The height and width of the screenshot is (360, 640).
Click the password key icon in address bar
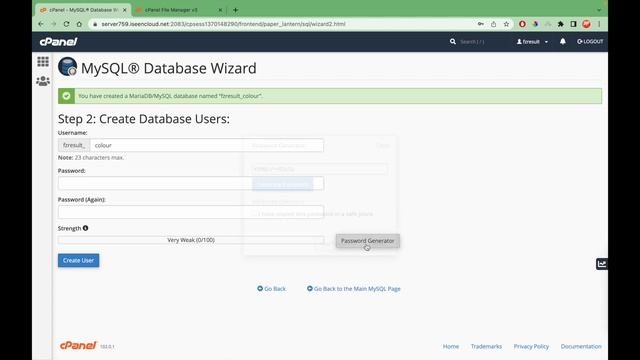pos(481,24)
